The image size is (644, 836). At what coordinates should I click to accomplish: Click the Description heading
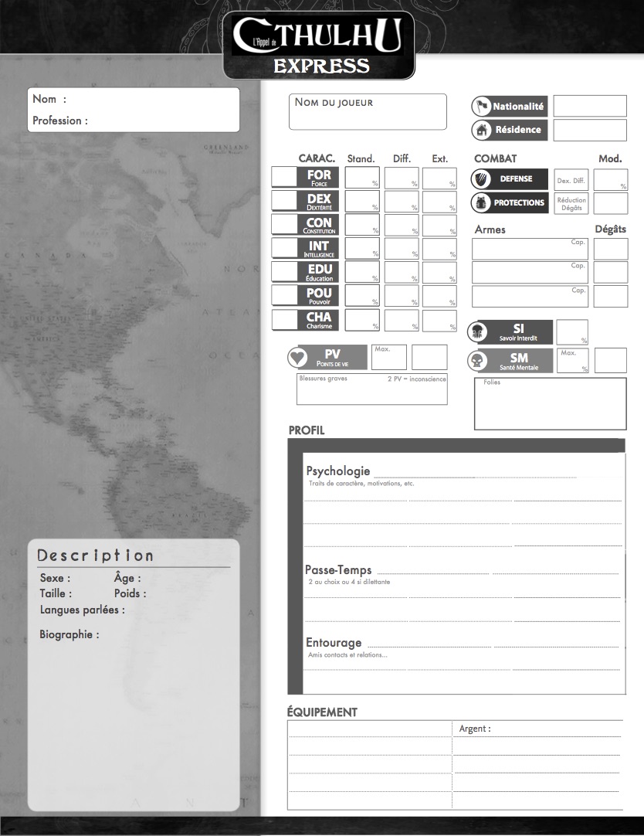tap(95, 556)
